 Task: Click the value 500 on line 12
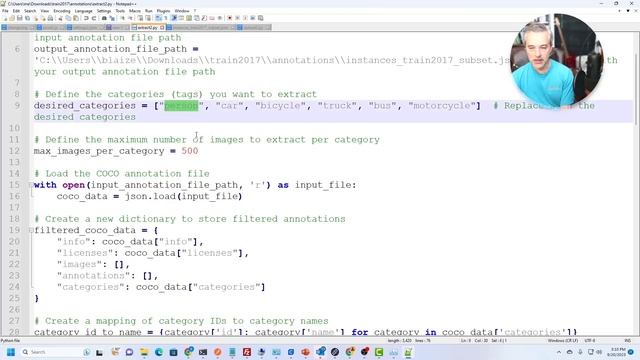click(190, 151)
